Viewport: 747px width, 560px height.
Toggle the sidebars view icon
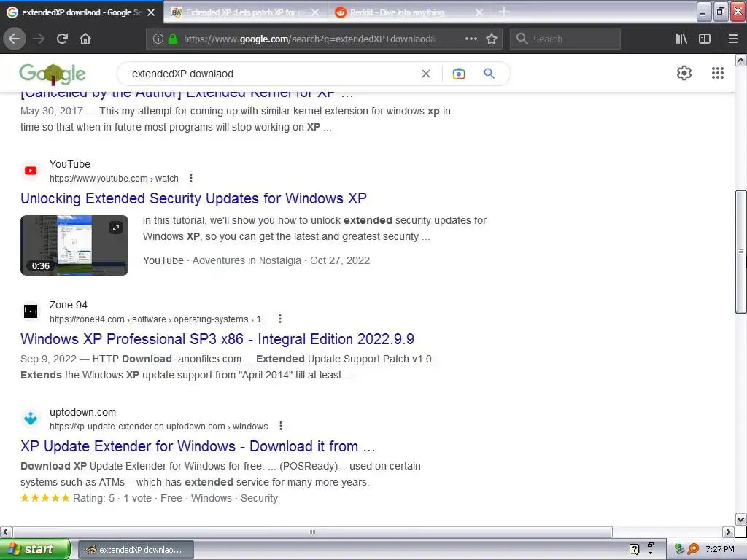tap(705, 39)
